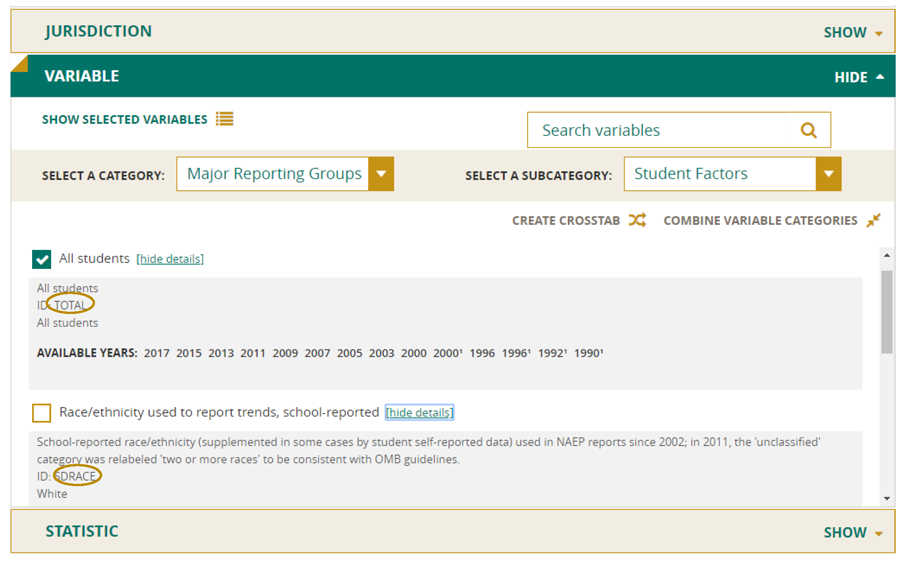Click the variable list scrollbar thumb

[x=887, y=312]
